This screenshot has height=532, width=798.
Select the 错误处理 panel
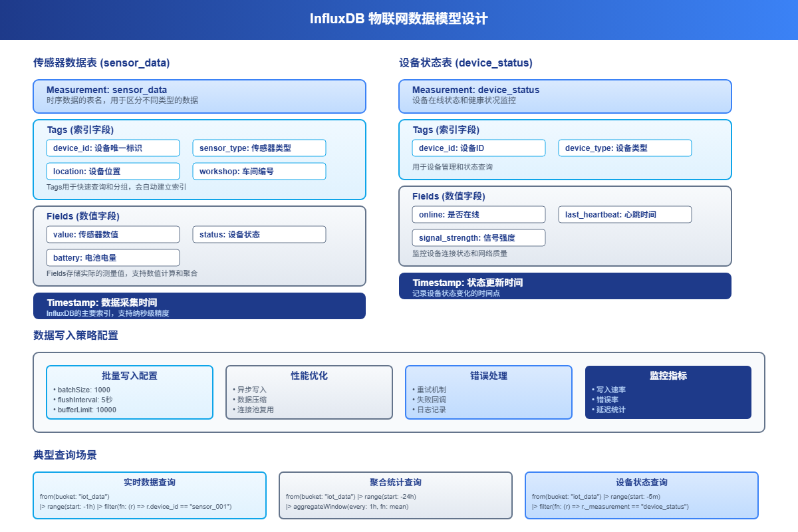(489, 392)
